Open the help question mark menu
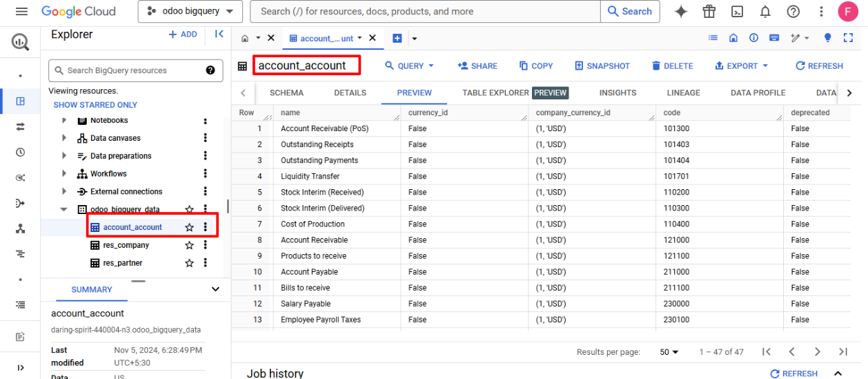 coord(793,12)
